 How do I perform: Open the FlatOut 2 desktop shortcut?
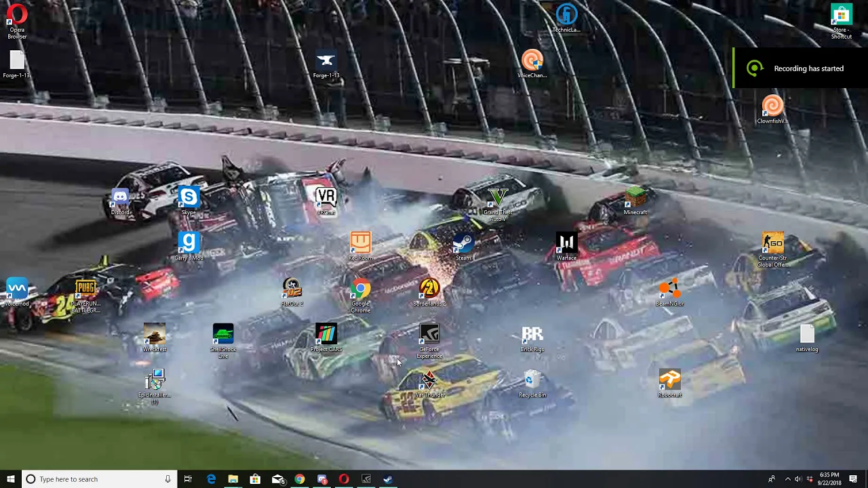pos(292,292)
